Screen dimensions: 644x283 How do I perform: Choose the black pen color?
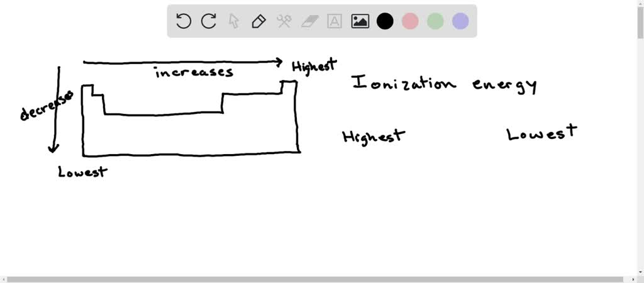(385, 21)
